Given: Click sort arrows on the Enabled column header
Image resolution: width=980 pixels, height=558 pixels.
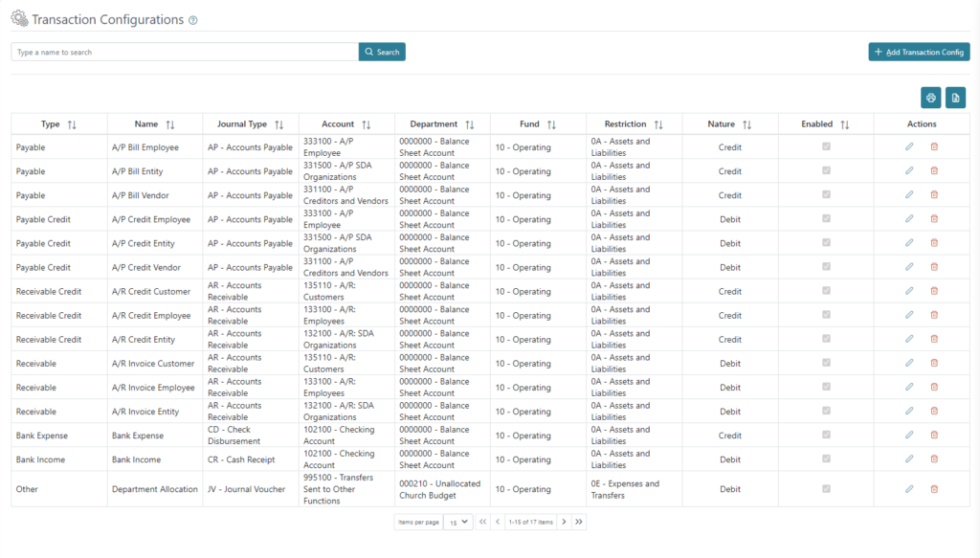Looking at the screenshot, I should pyautogui.click(x=845, y=123).
